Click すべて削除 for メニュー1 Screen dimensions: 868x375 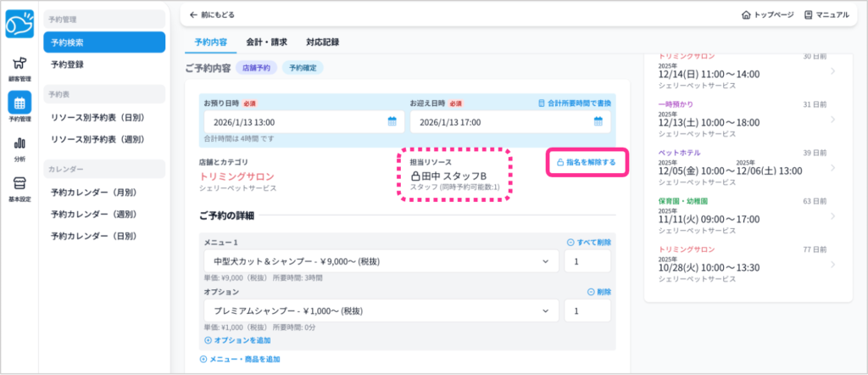click(588, 243)
